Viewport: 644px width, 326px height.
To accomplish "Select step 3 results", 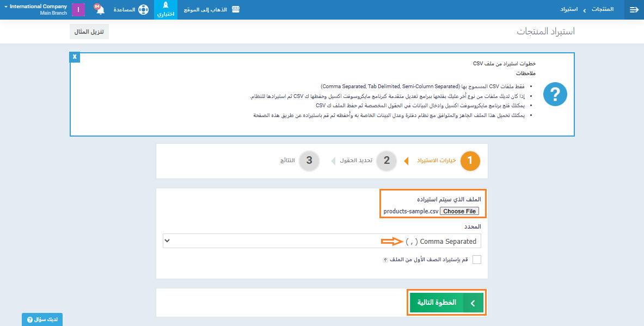I will [x=309, y=161].
